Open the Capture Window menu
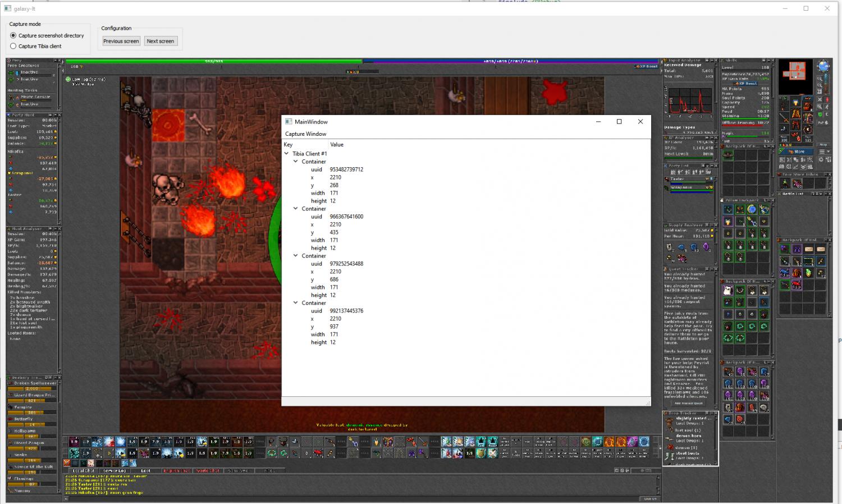Screen dimensions: 842x504 (x=305, y=134)
